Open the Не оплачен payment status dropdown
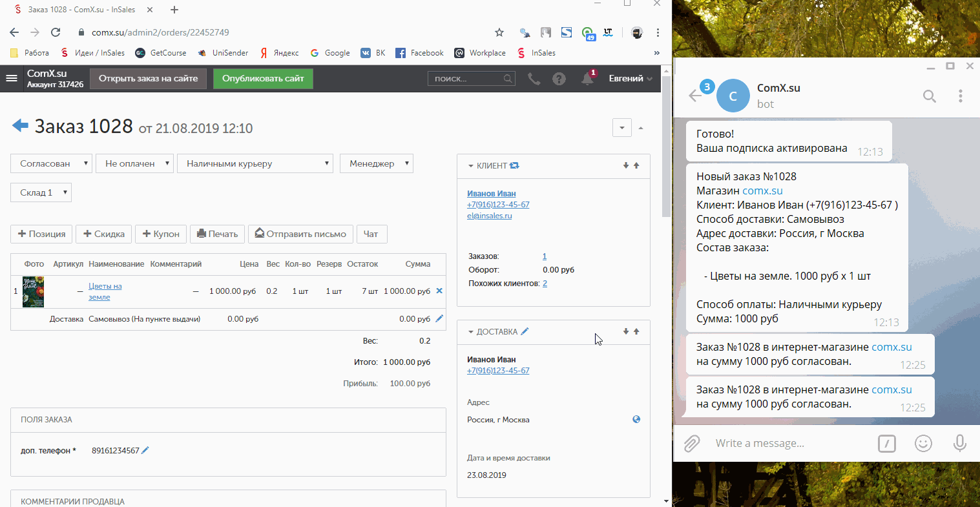980x507 pixels. pos(135,163)
